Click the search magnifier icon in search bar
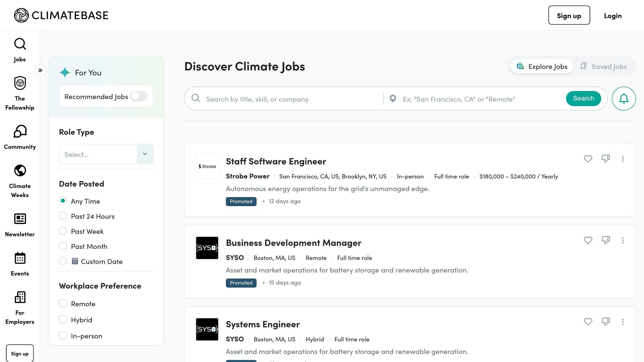 tap(196, 98)
